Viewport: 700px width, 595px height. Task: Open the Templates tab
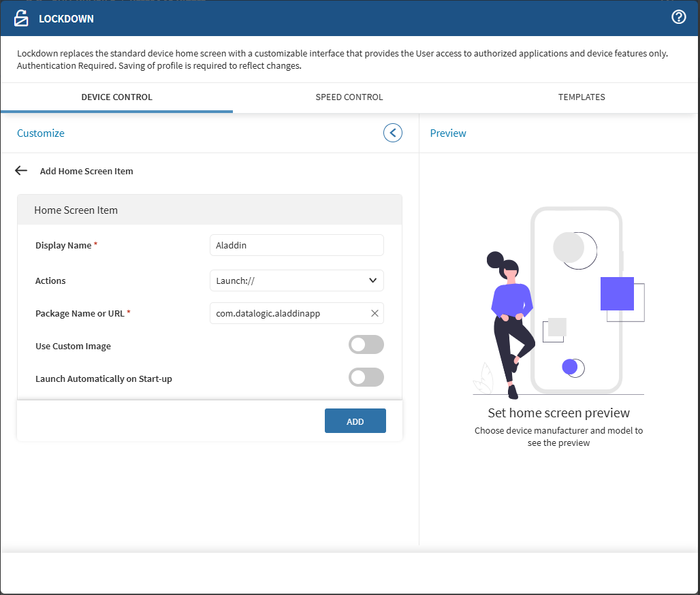582,97
